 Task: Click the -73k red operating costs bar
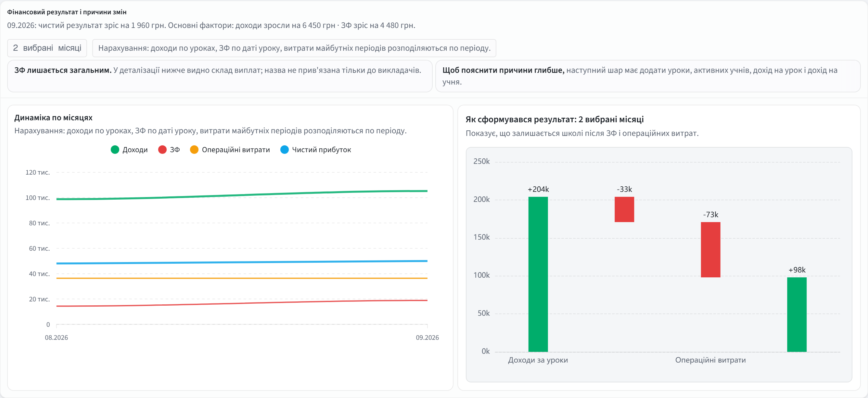(x=711, y=250)
